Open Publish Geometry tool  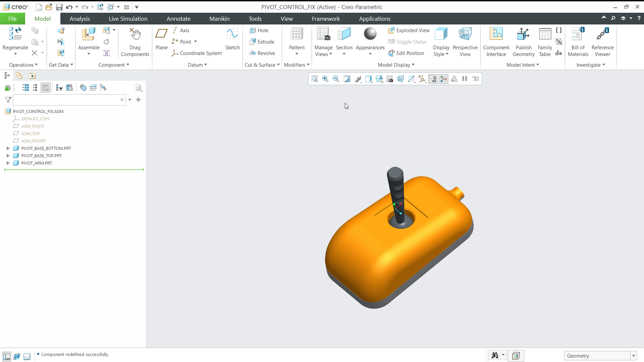pyautogui.click(x=523, y=42)
